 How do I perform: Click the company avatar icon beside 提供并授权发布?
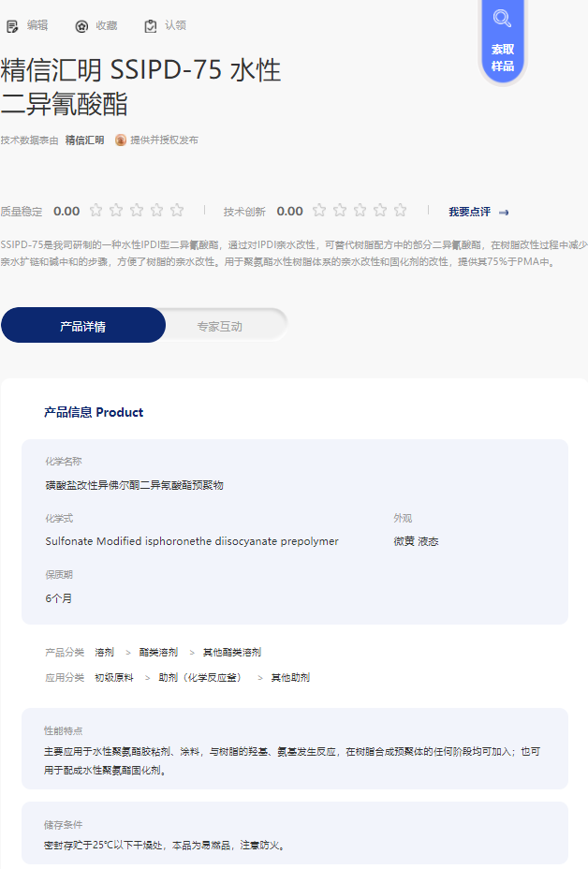(120, 140)
